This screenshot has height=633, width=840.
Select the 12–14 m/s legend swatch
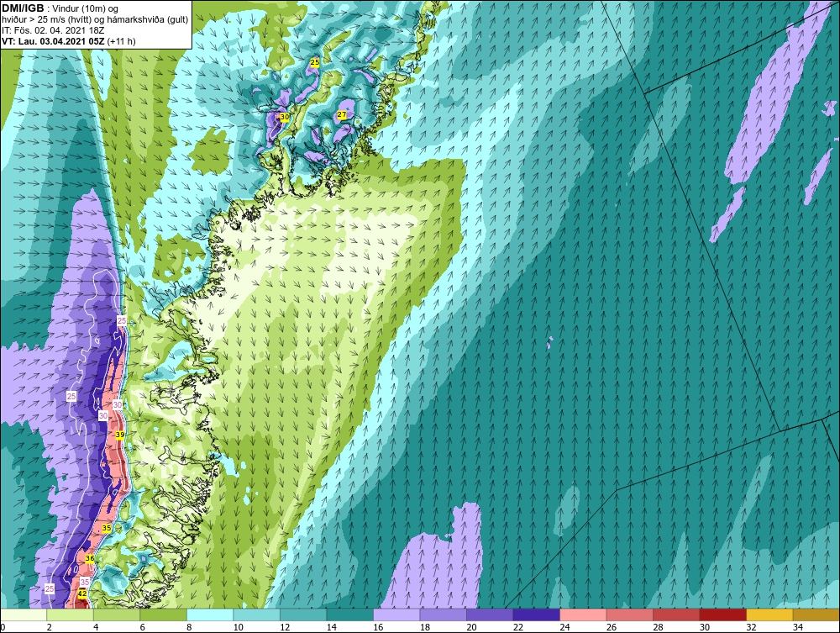click(x=303, y=615)
